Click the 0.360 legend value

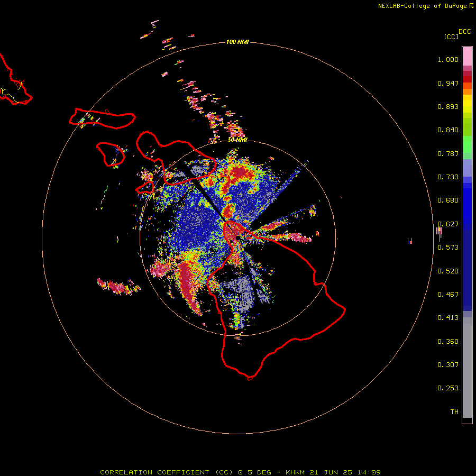pyautogui.click(x=448, y=342)
